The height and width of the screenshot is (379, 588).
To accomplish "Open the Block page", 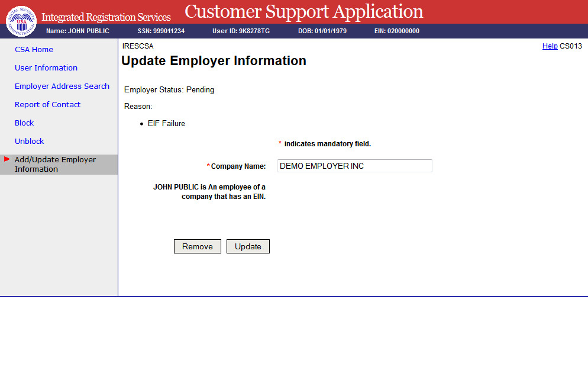I will (24, 123).
